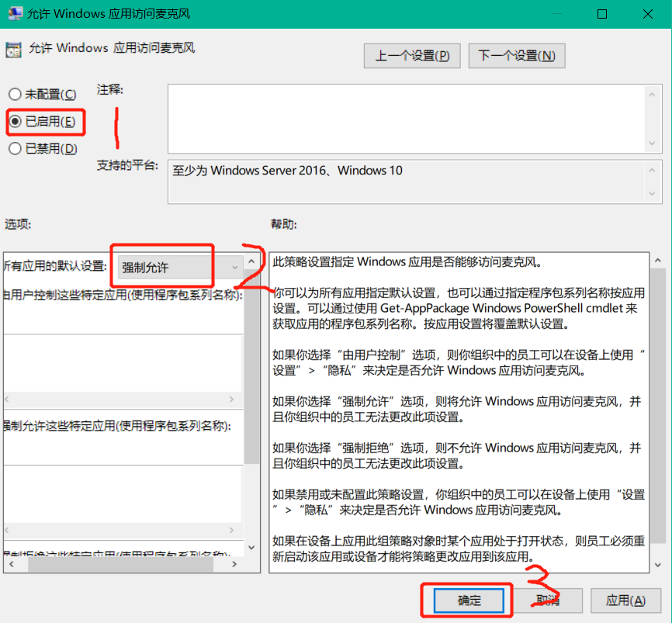The image size is (672, 623).
Task: Click help paragraph about 强制拒绝 option
Action: point(457,455)
